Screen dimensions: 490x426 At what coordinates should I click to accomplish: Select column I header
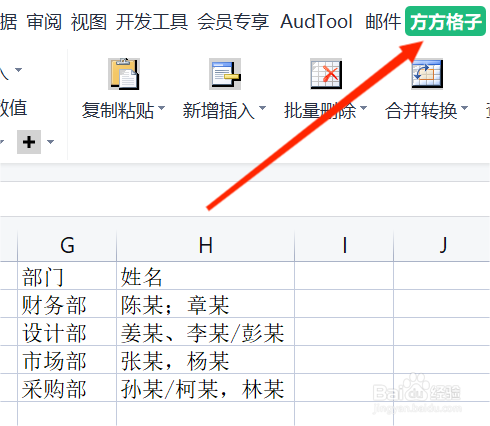pyautogui.click(x=344, y=245)
